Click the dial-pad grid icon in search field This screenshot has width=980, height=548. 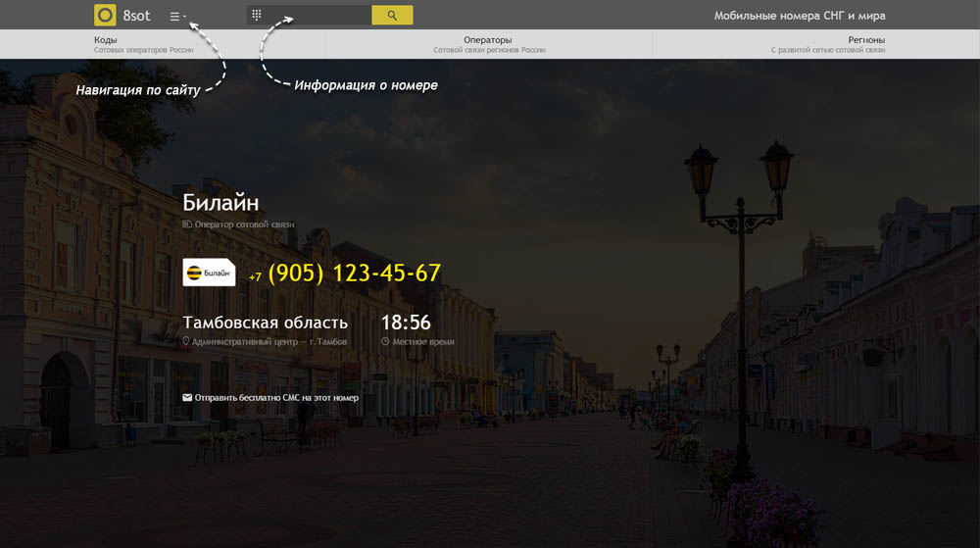tap(256, 15)
